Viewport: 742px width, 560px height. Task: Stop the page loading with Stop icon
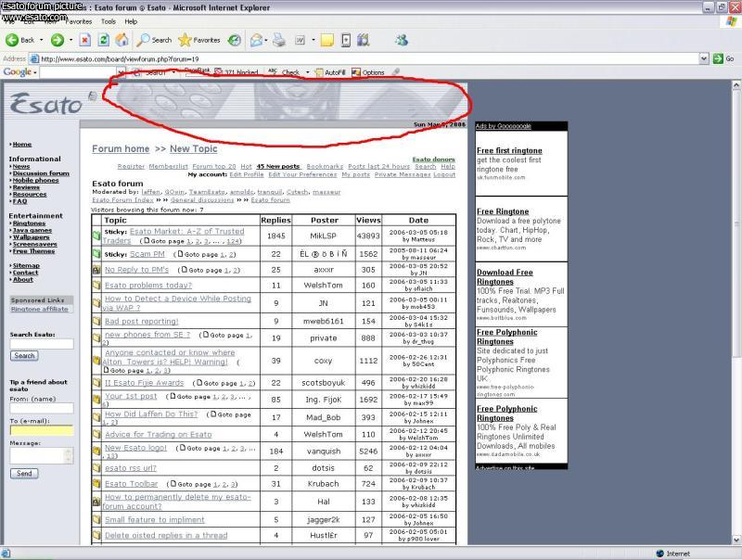(84, 40)
